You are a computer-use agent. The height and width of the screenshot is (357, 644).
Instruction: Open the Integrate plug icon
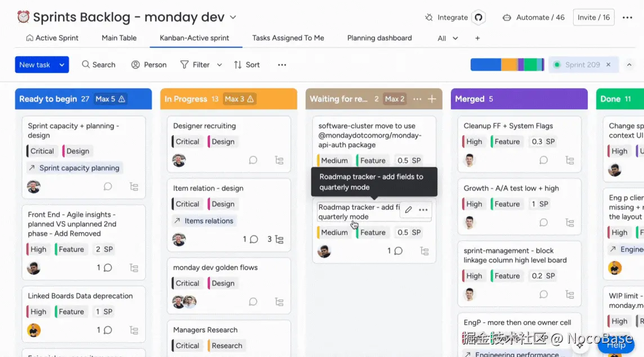pos(429,17)
